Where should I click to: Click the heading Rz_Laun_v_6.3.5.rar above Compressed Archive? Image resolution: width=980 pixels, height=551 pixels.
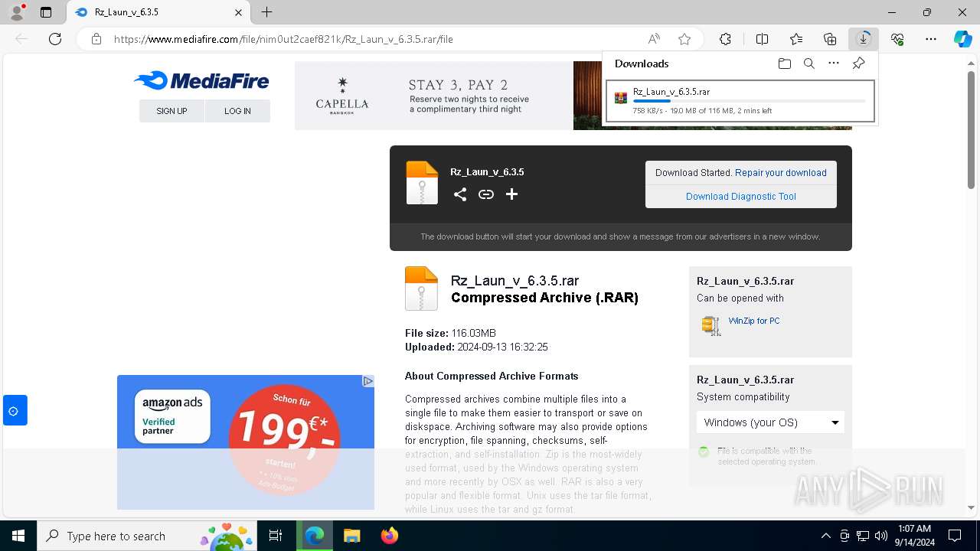pos(514,281)
